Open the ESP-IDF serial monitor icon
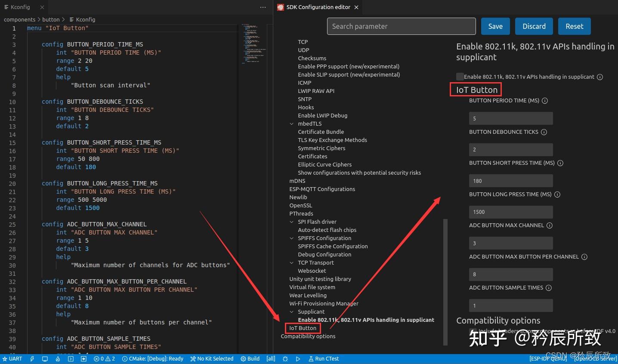618x364 pixels. click(x=45, y=358)
